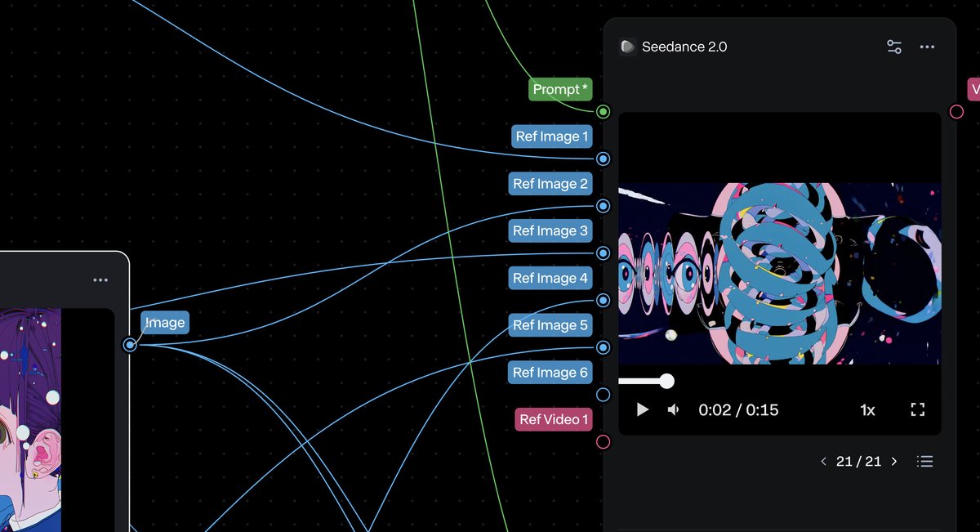Click the Ref Image 1 input port

(x=603, y=159)
